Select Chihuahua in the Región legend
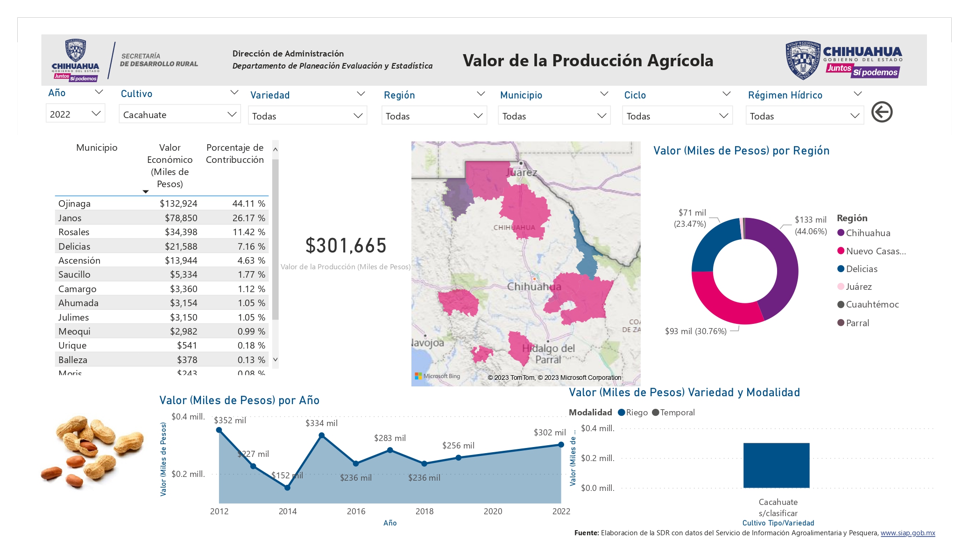Image resolution: width=969 pixels, height=560 pixels. (x=864, y=233)
